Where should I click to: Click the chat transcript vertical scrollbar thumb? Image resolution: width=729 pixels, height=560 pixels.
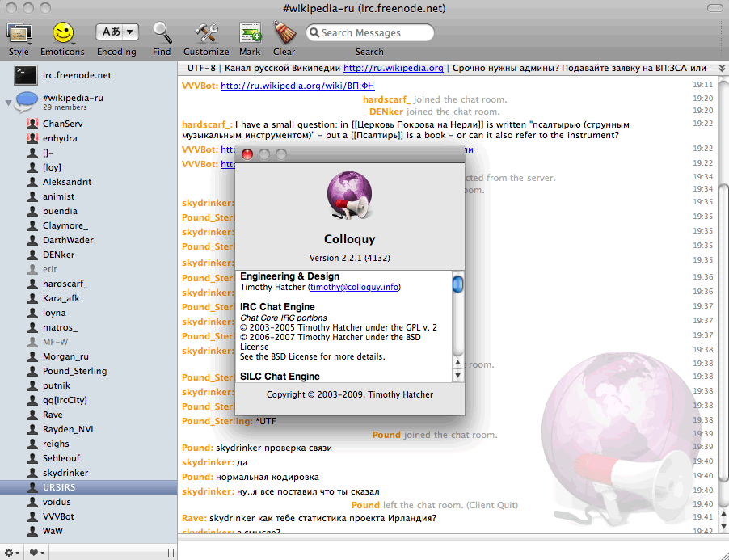723,332
